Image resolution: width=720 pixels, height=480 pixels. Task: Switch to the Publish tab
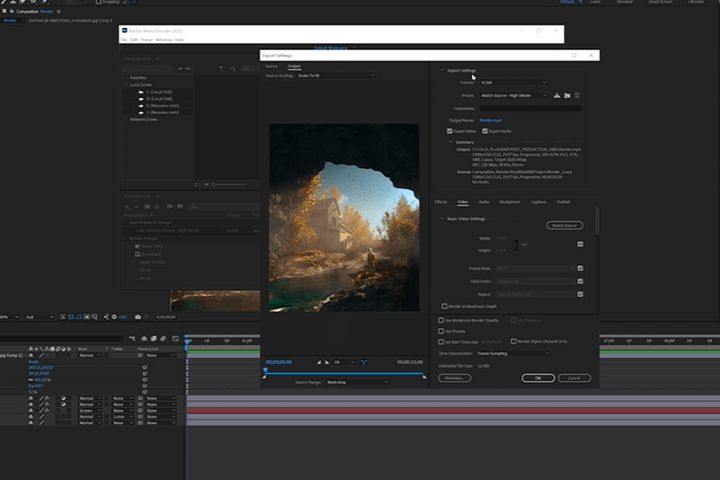(x=563, y=202)
